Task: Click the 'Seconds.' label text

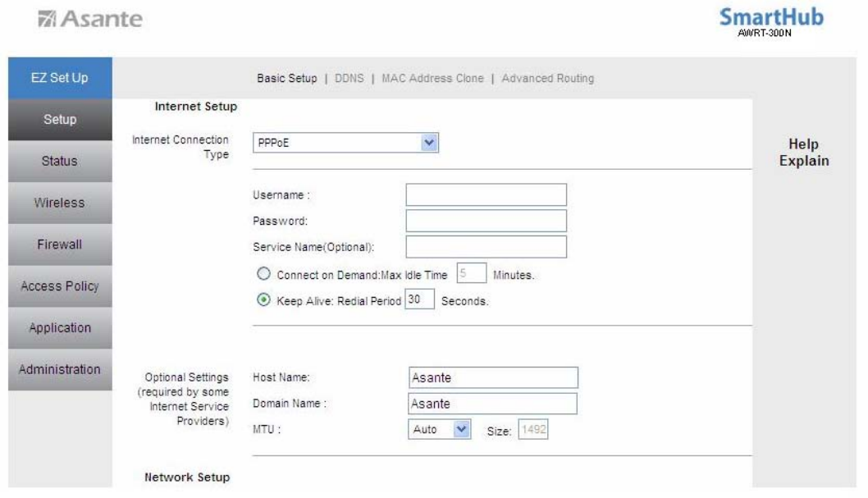Action: pos(464,302)
